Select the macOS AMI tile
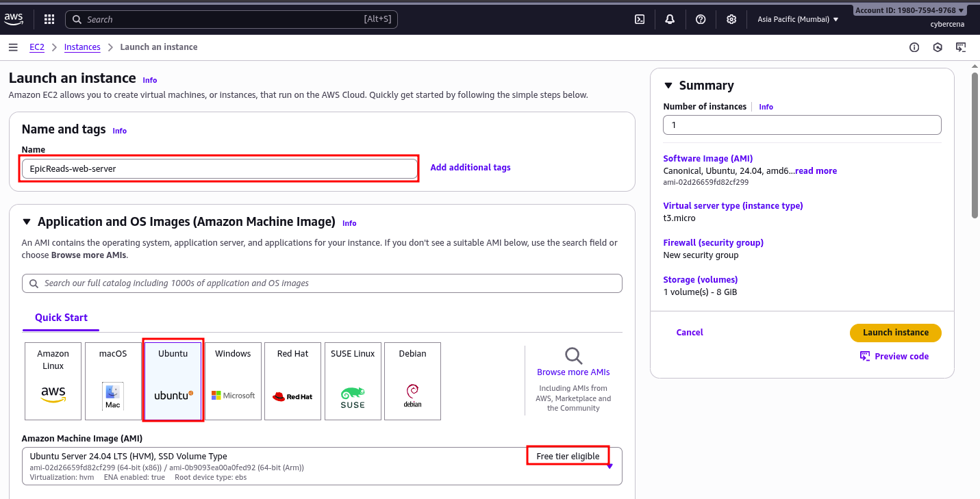The image size is (980, 499). click(113, 381)
